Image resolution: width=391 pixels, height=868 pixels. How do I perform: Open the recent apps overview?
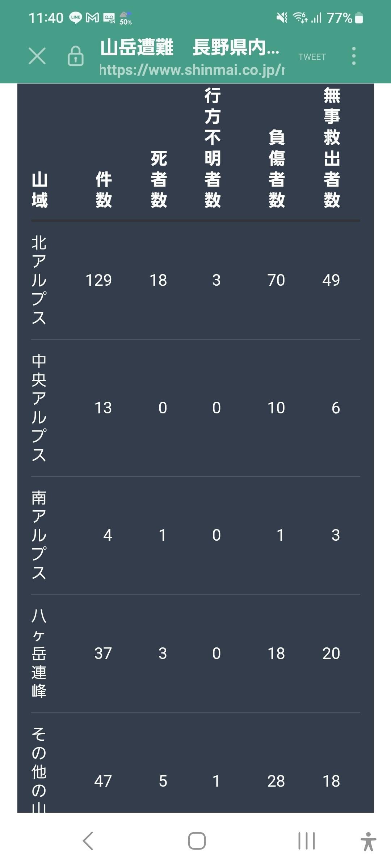click(x=306, y=841)
